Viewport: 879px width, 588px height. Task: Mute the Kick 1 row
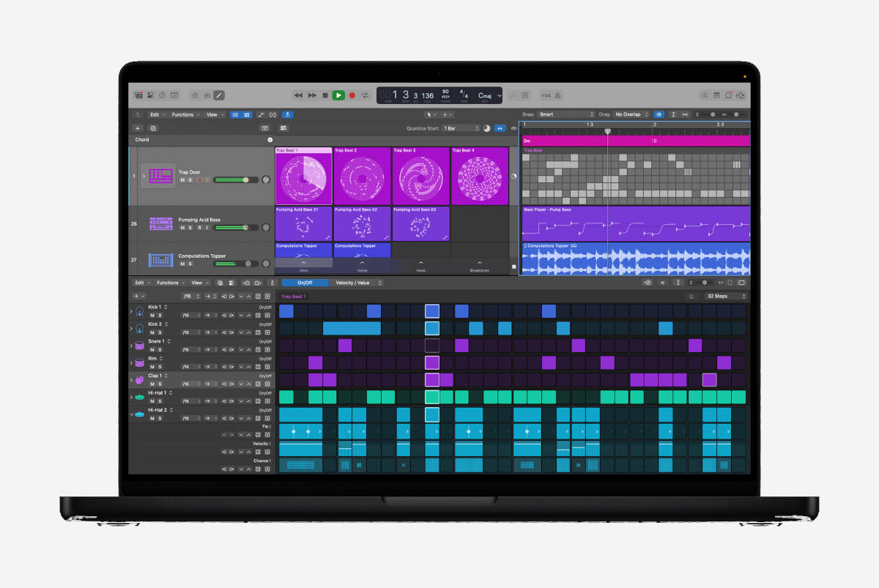pyautogui.click(x=152, y=316)
